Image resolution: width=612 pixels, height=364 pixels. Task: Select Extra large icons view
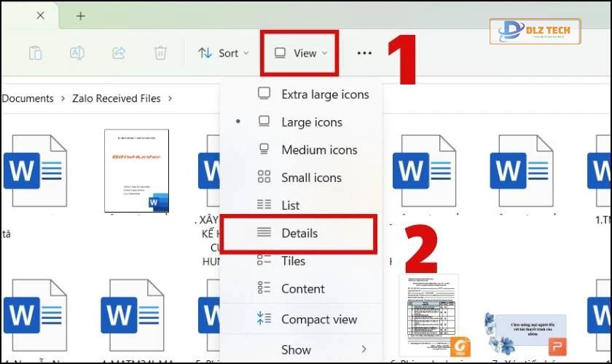point(301,95)
